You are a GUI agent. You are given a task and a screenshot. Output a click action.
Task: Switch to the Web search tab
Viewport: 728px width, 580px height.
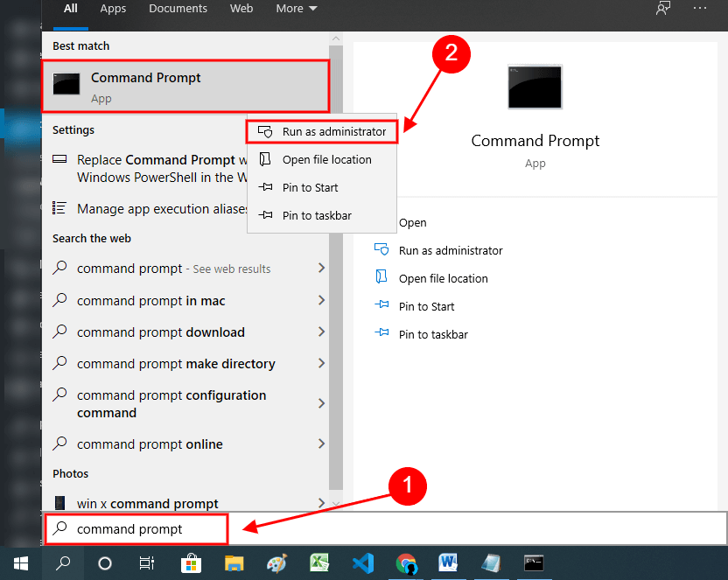241,9
